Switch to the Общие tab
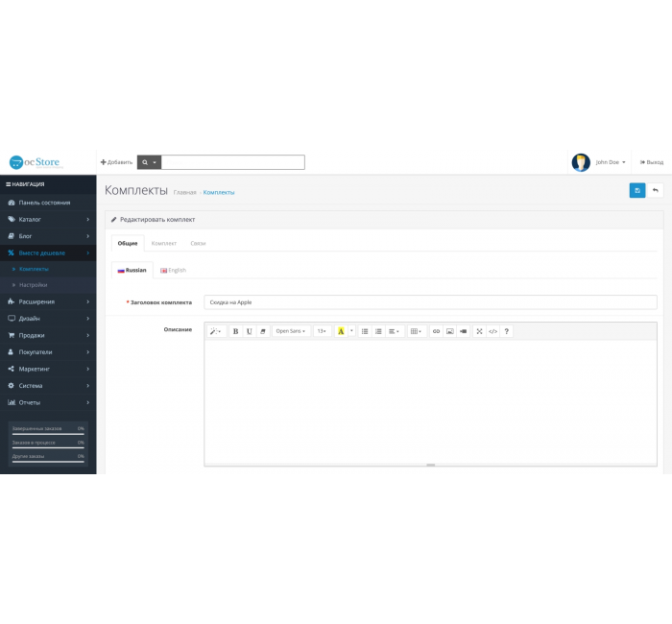Screen dimensions: 672x624 point(128,243)
